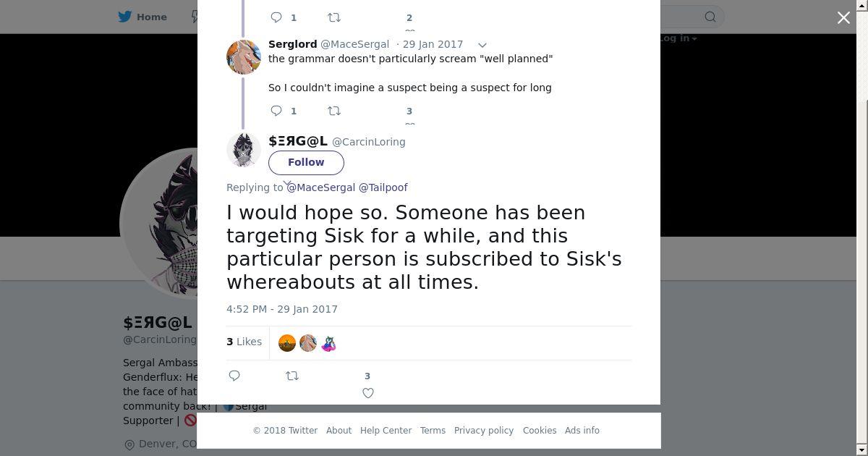The width and height of the screenshot is (868, 456).
Task: Open the Ads info footer link
Action: pos(582,430)
